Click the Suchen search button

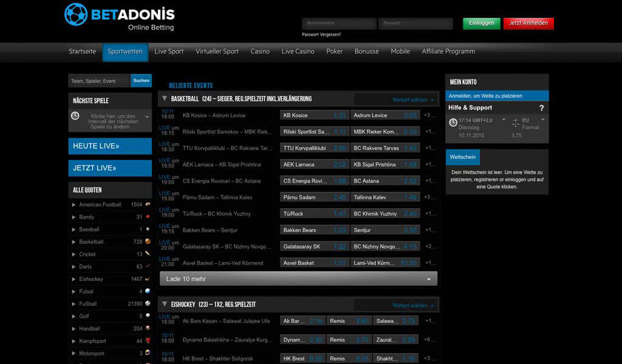tap(141, 81)
